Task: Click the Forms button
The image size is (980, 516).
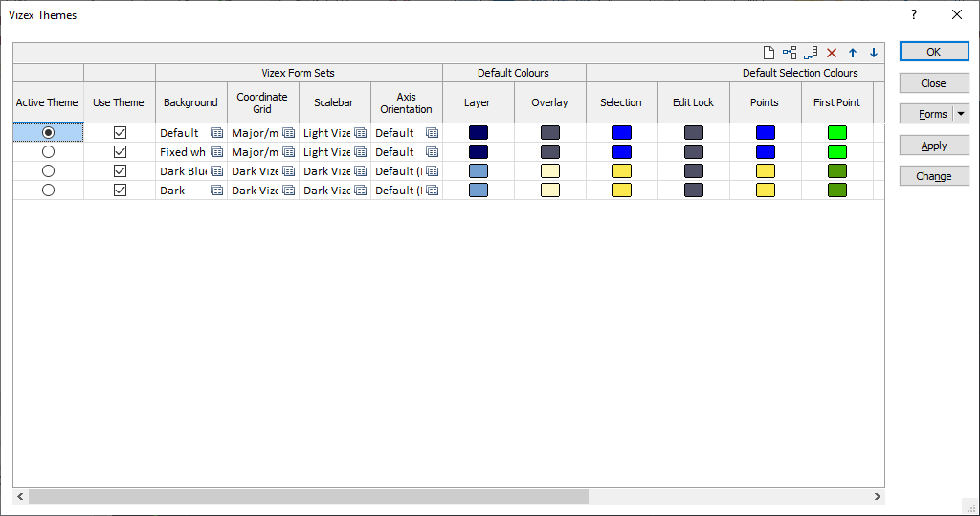Action: [x=926, y=114]
